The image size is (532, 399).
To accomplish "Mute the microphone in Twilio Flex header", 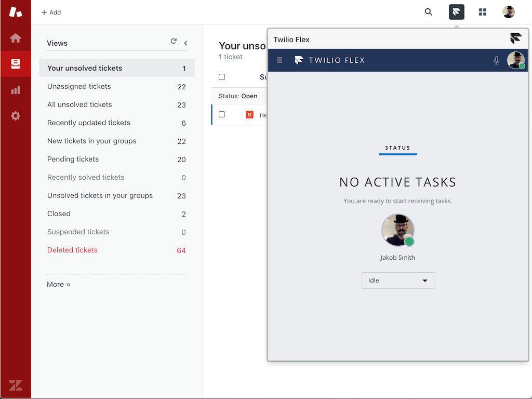I will point(497,60).
